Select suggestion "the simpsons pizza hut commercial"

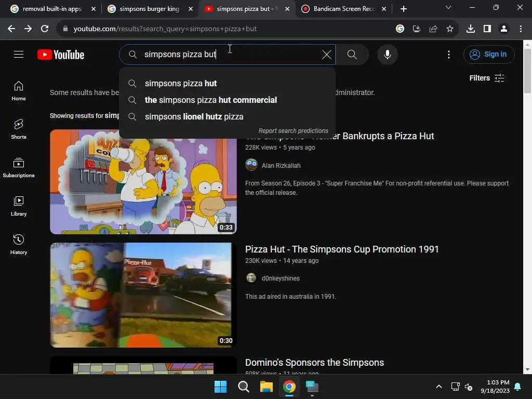click(x=228, y=100)
